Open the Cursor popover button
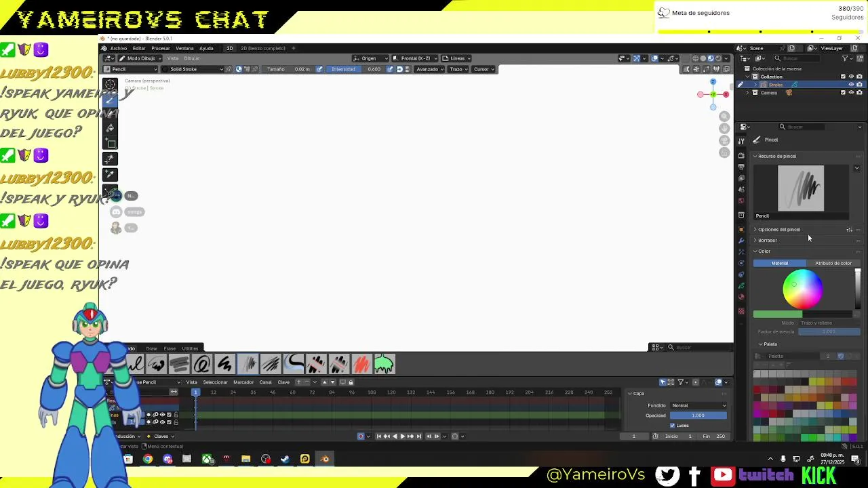The width and height of the screenshot is (868, 488). (484, 69)
